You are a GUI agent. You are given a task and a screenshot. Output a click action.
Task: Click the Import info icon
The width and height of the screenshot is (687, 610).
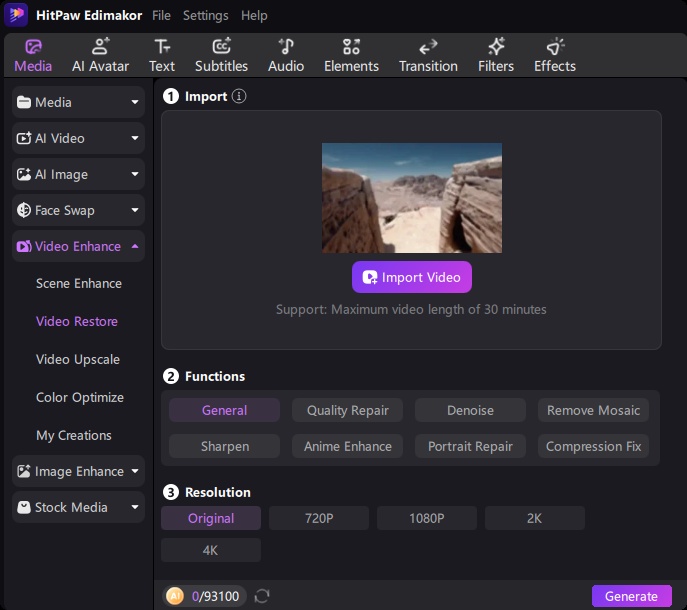(x=239, y=96)
